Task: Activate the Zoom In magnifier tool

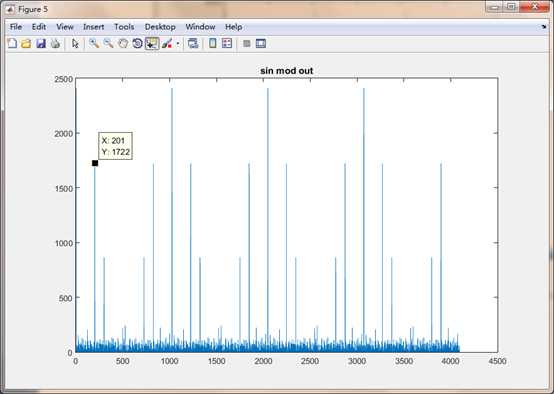Action: pyautogui.click(x=94, y=43)
